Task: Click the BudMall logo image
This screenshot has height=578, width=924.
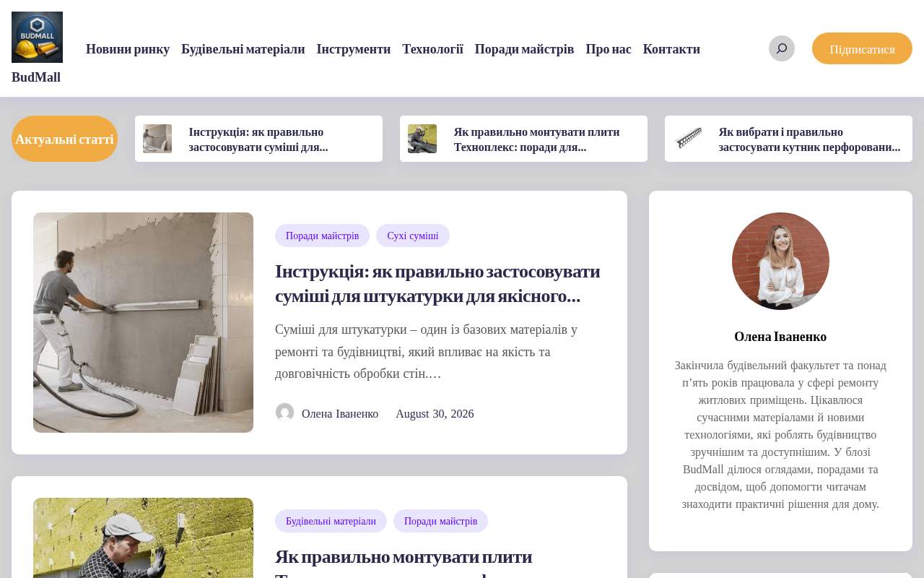Action: [37, 37]
